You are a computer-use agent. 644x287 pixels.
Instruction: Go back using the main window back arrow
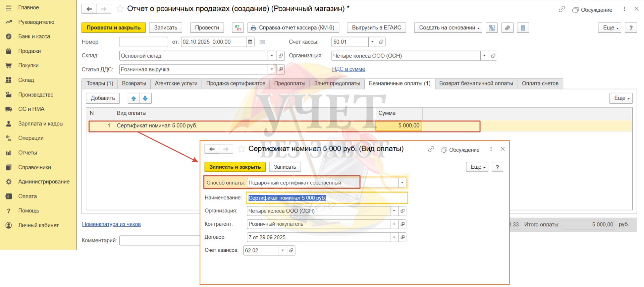89,9
